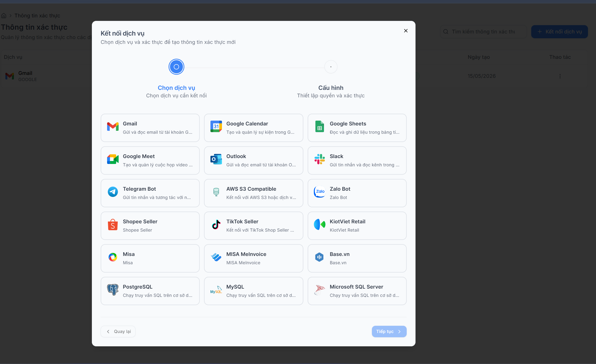The height and width of the screenshot is (364, 596).
Task: Click the Microsoft SQL Server icon
Action: coord(319,290)
